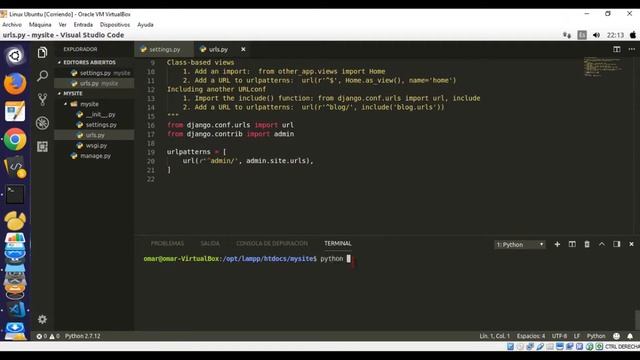
Task: Open the Explorer view in activity bar
Action: [x=42, y=53]
